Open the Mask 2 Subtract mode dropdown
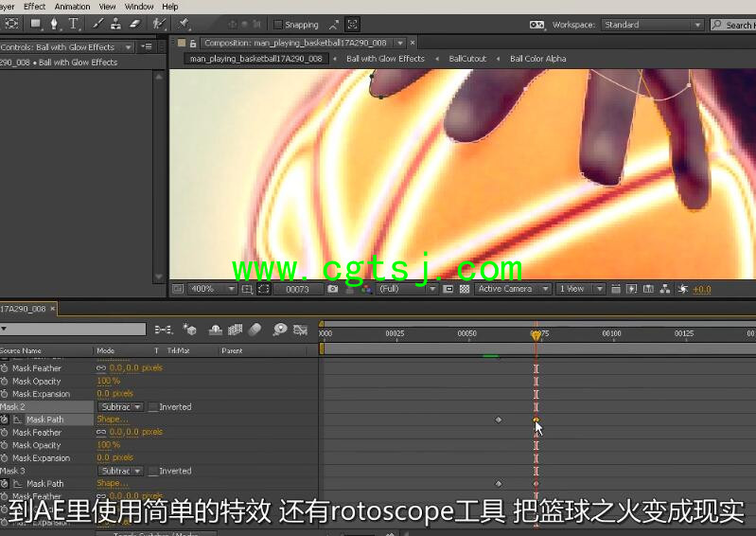The image size is (756, 536). pos(120,407)
